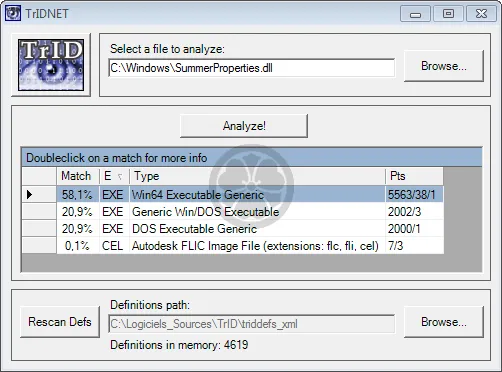Click row header of Autodesk FLIC row
The image size is (502, 372).
pyautogui.click(x=39, y=246)
